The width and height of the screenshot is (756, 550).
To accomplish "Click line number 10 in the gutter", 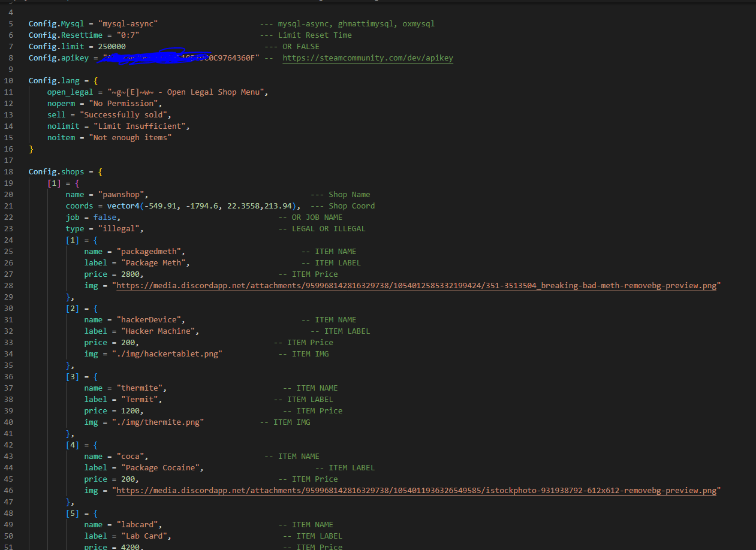I will pos(11,81).
